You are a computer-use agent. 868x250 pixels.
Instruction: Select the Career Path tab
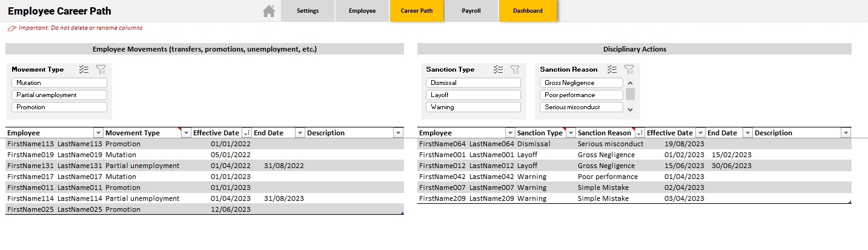click(x=417, y=11)
